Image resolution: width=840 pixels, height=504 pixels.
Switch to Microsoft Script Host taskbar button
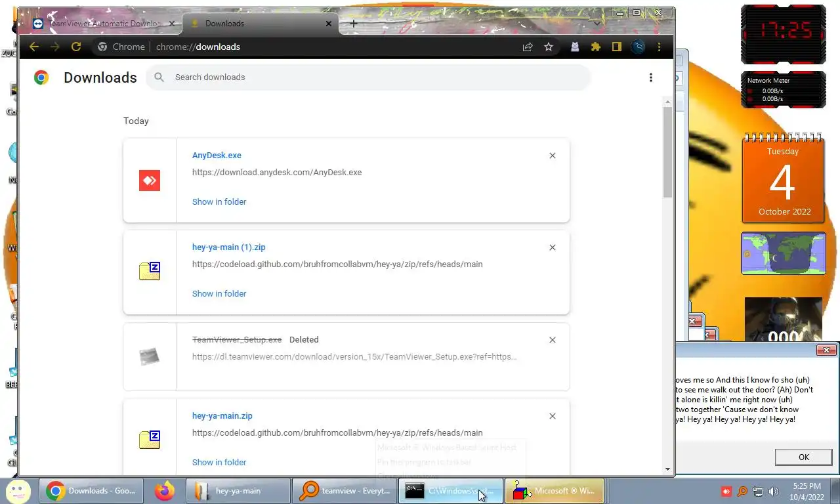point(555,491)
